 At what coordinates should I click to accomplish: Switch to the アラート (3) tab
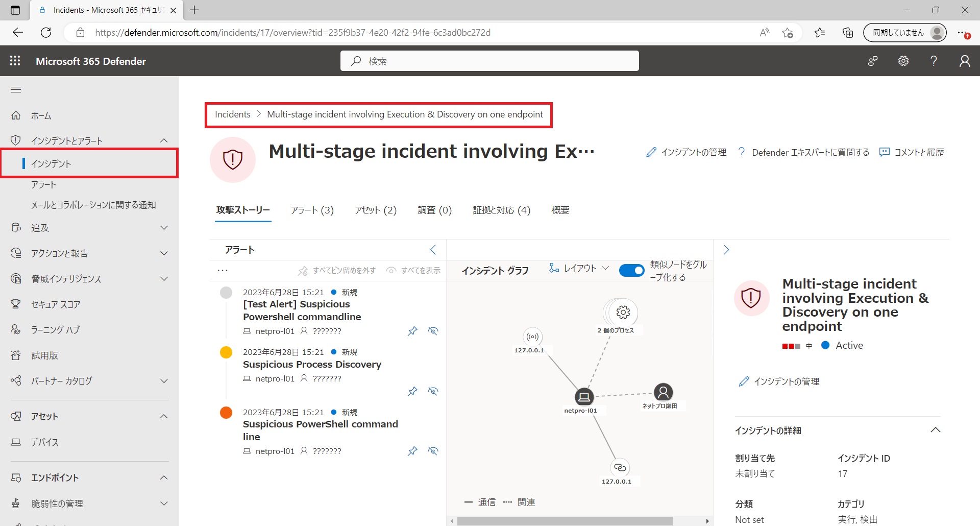pos(312,210)
